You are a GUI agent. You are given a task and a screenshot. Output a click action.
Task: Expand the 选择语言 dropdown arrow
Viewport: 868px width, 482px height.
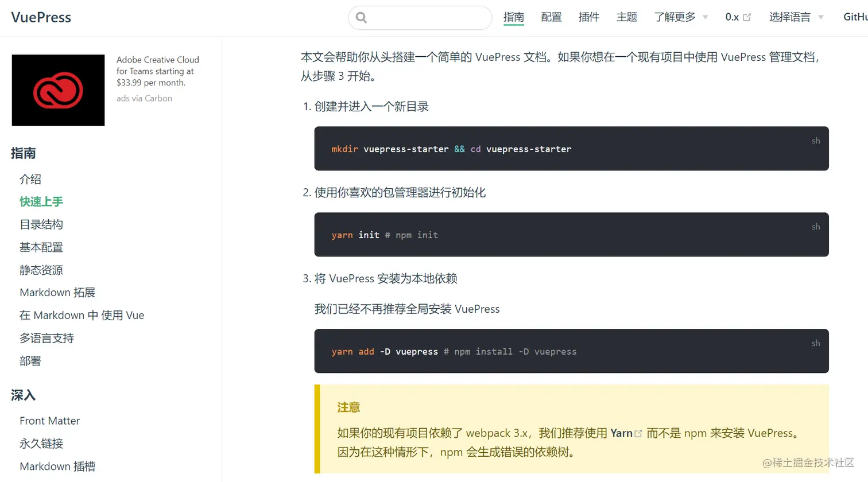(821, 17)
